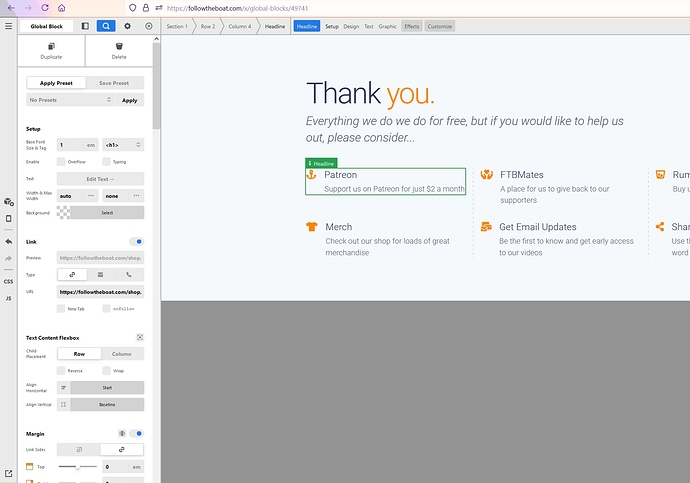The height and width of the screenshot is (483, 690).
Task: Click the external link exit icon
Action: (x=8, y=474)
